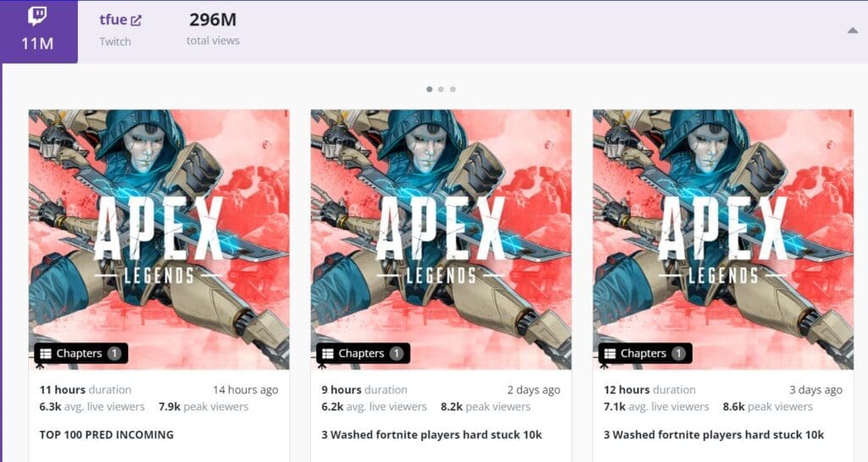This screenshot has height=462, width=868.
Task: Open Chapters count badge on first stream
Action: 114,353
